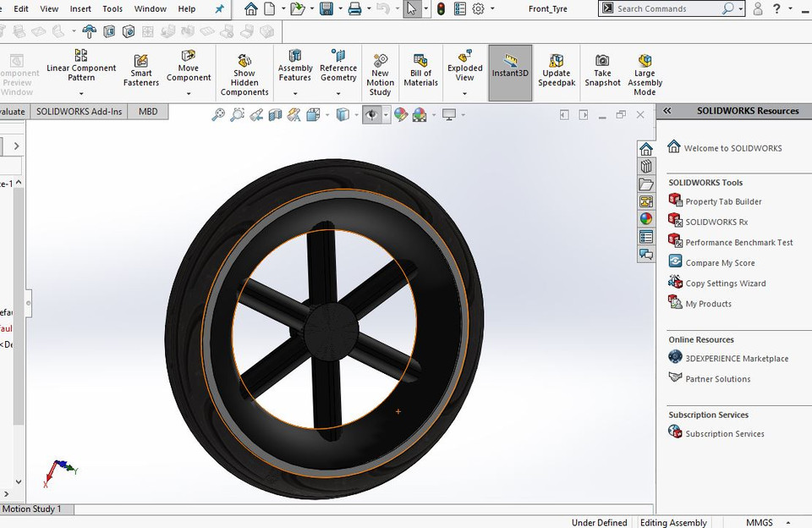Switch to the SOLIDWORKS Add-Ins tab

coord(79,111)
